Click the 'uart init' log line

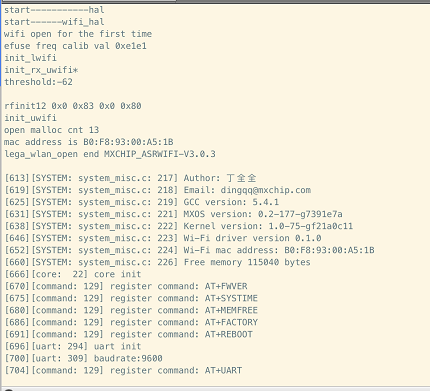[x=73, y=346]
